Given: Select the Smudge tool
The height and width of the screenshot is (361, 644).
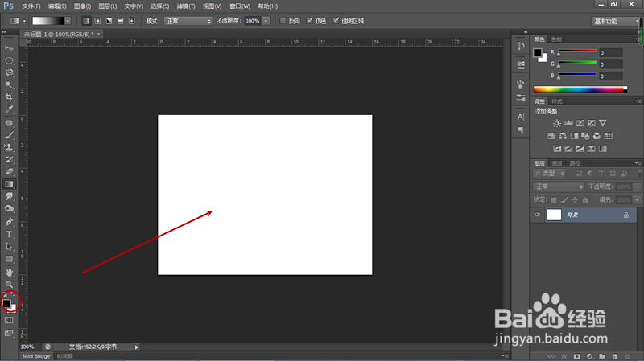Looking at the screenshot, I should (9, 196).
